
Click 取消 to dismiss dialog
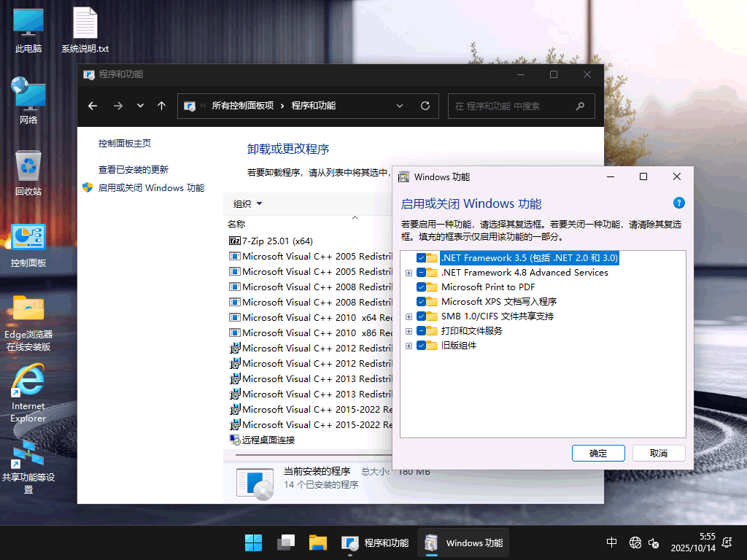[x=659, y=454]
